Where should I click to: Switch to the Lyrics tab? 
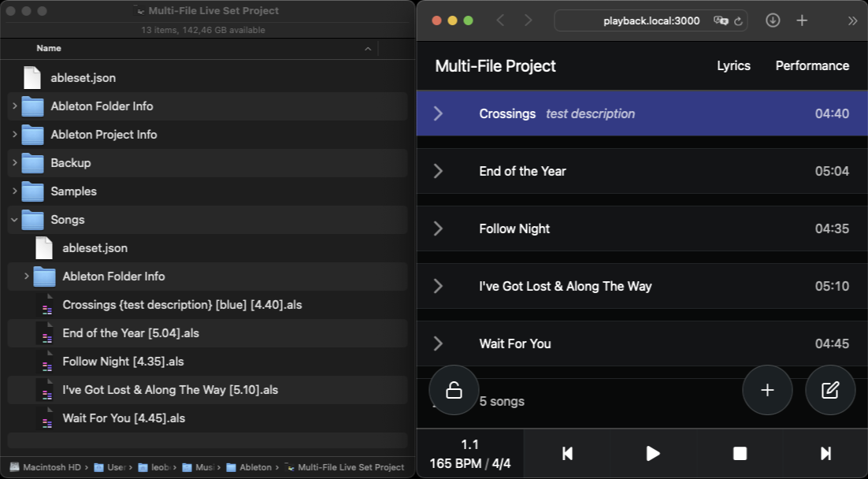(x=733, y=66)
